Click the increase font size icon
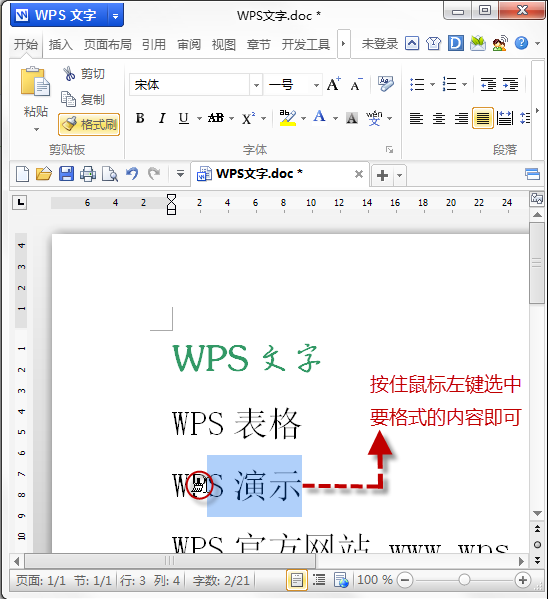Screen dimensions: 548x599 click(333, 84)
